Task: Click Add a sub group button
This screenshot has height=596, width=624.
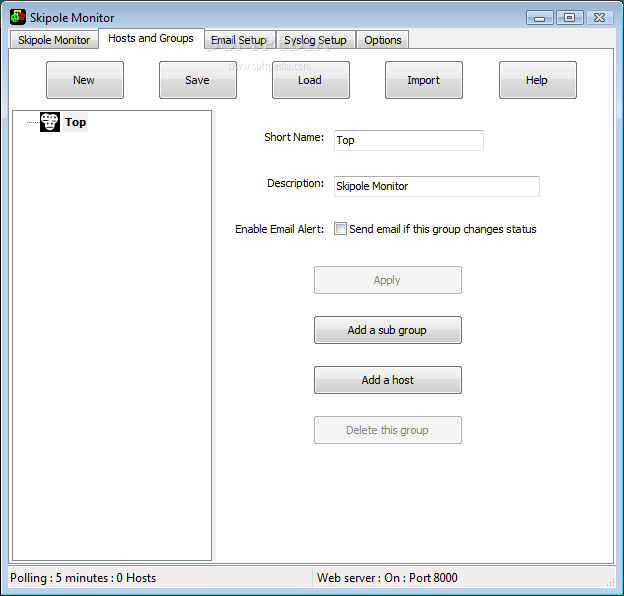Action: coord(388,330)
